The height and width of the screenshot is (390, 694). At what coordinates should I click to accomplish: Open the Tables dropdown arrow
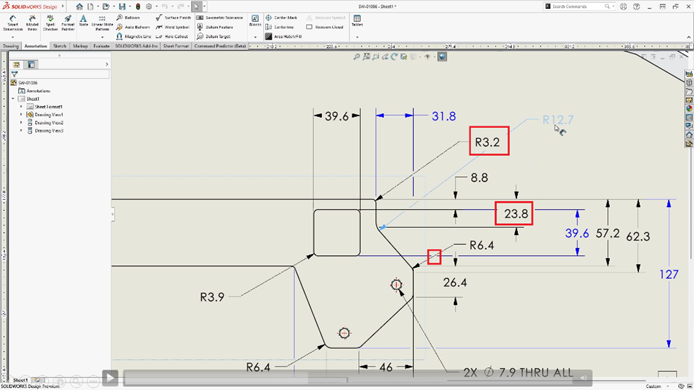(357, 38)
